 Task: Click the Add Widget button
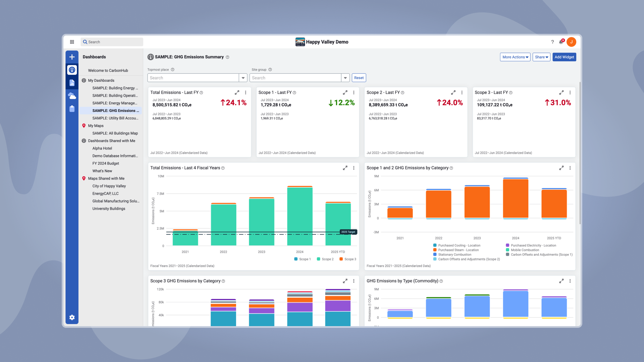pyautogui.click(x=564, y=57)
